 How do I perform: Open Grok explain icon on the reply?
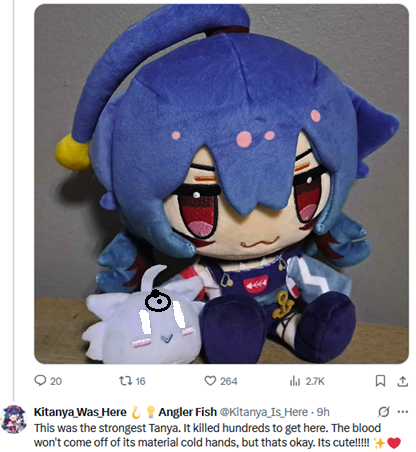384,412
